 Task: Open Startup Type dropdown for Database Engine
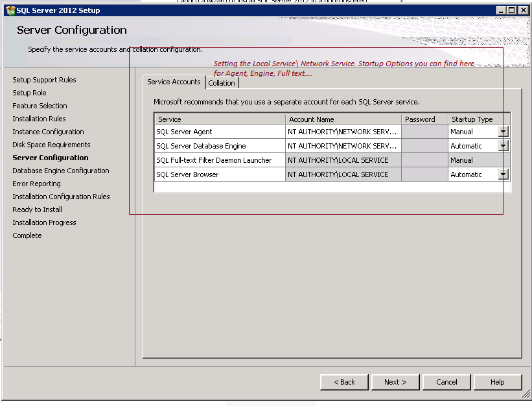(x=503, y=146)
